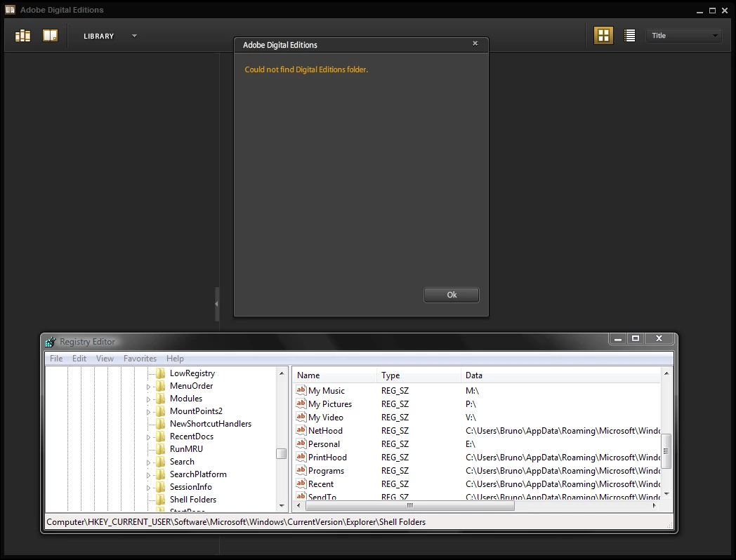The width and height of the screenshot is (736, 560).
Task: Expand the MenuOrder key
Action: point(148,387)
